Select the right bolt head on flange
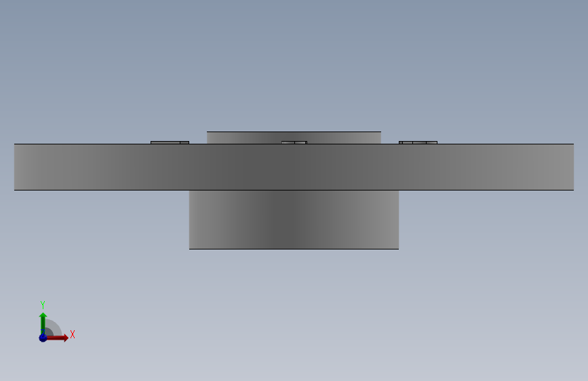Image resolution: width=588 pixels, height=381 pixels. [418, 142]
